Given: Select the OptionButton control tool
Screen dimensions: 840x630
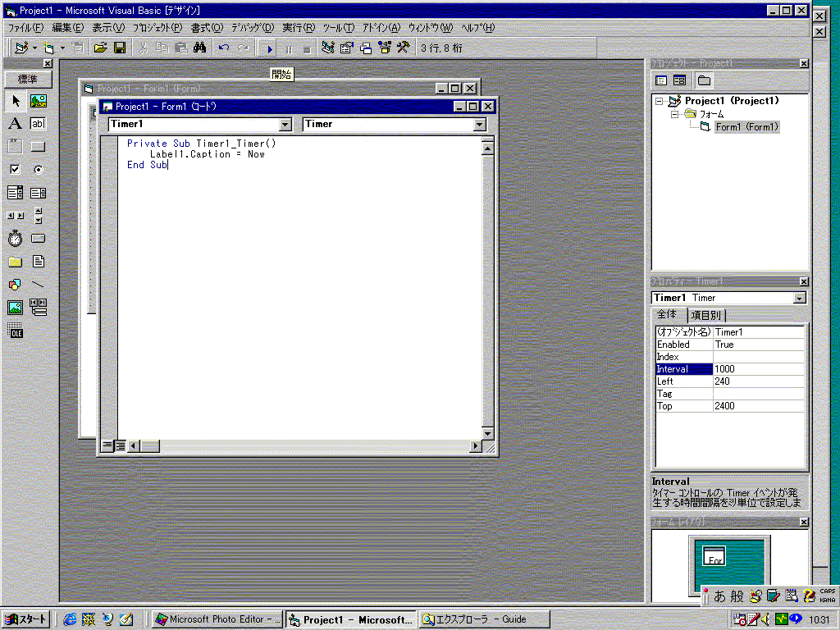Looking at the screenshot, I should click(38, 169).
